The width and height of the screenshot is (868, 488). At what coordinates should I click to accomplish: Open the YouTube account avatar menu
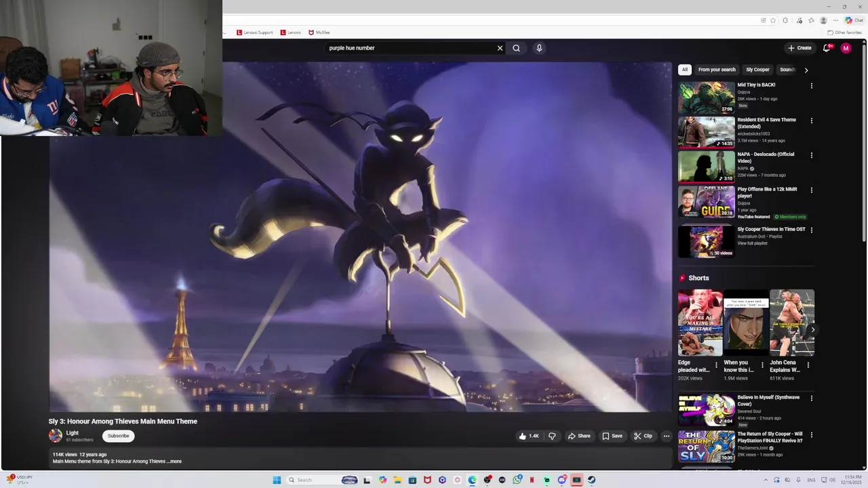pyautogui.click(x=846, y=48)
